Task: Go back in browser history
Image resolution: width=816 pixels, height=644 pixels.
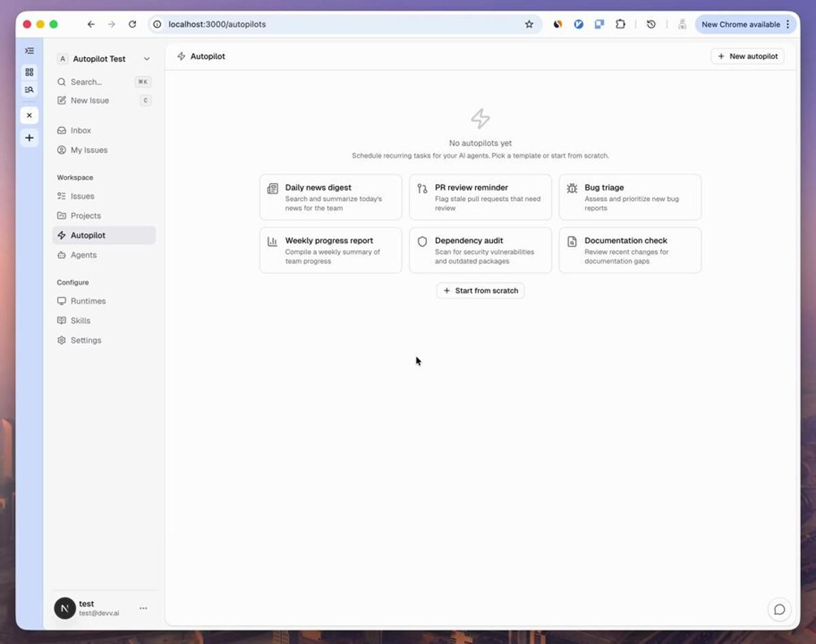Action: [x=91, y=24]
